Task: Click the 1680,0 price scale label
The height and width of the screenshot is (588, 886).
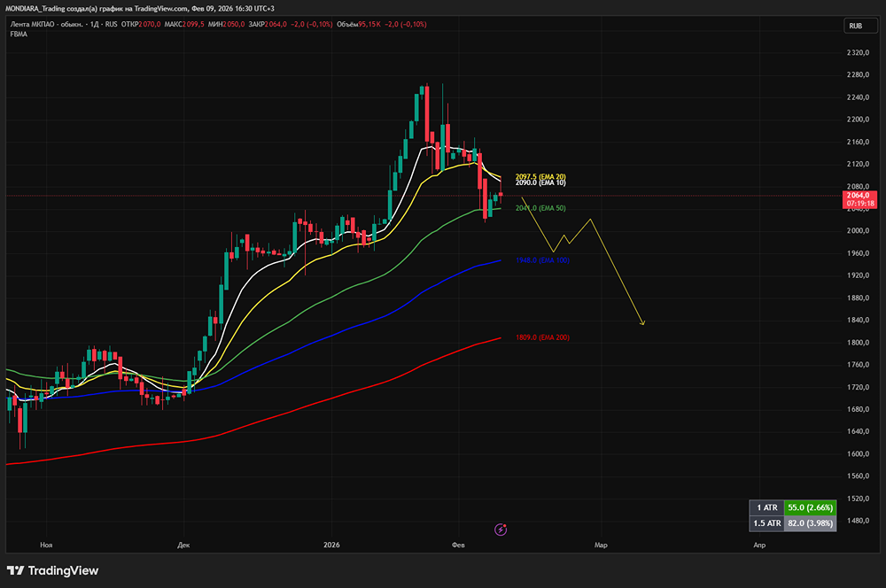Action: (858, 409)
